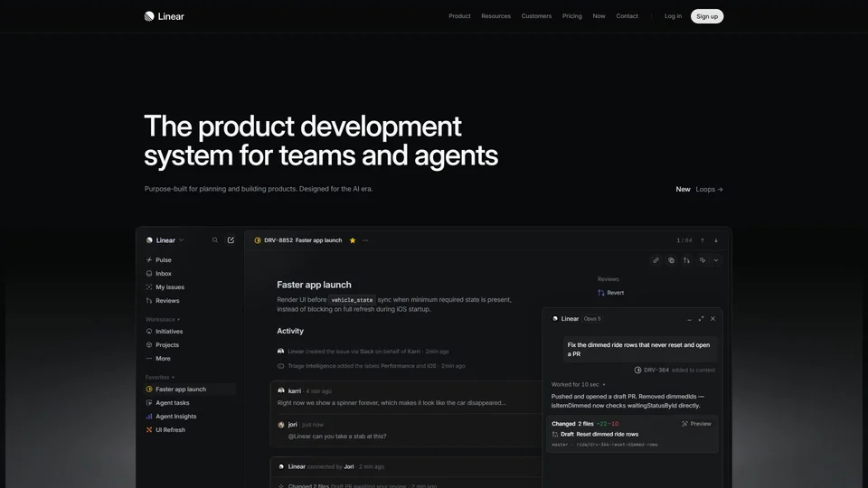
Task: Click the Preview button in the changes card
Action: click(696, 424)
